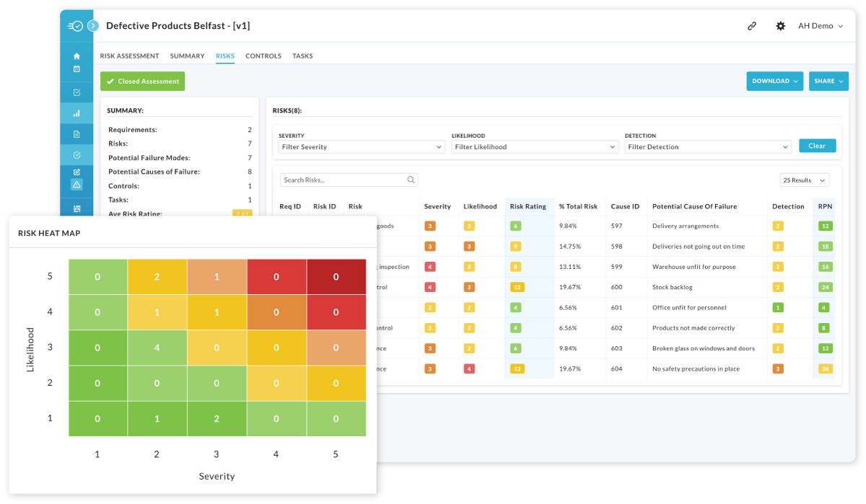The width and height of the screenshot is (866, 504).
Task: Open the DOWNLOAD menu button
Action: (x=774, y=81)
